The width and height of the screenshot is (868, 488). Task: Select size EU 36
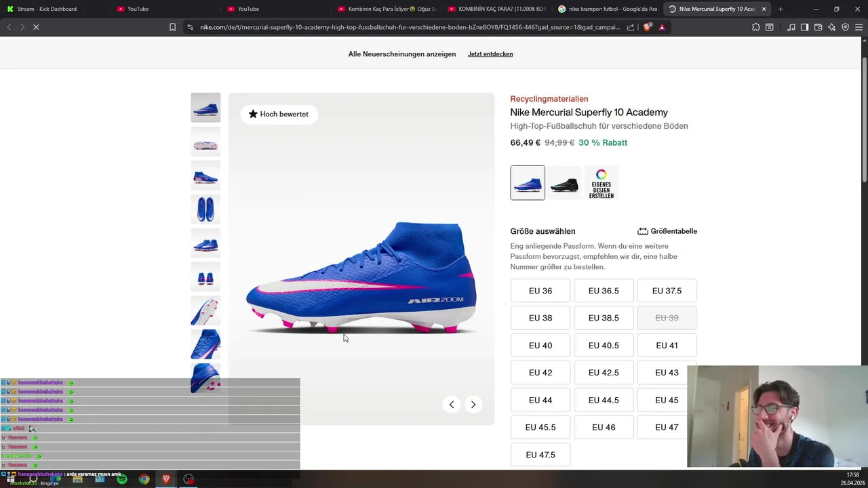click(540, 291)
